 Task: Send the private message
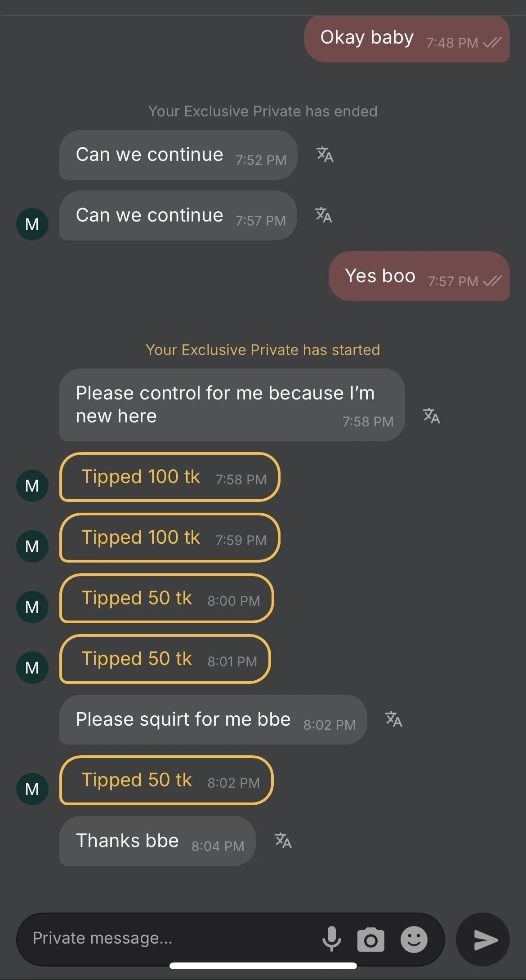click(x=483, y=940)
